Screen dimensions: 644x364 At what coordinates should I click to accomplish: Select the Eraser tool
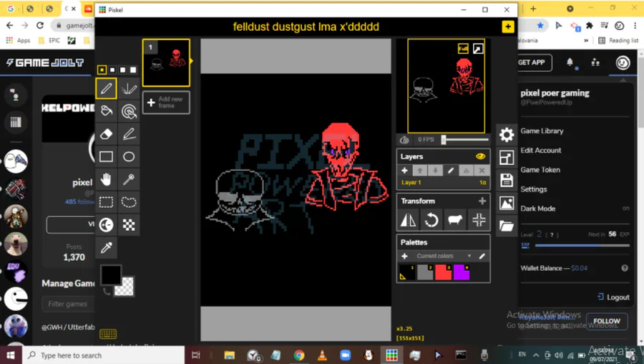pyautogui.click(x=106, y=134)
